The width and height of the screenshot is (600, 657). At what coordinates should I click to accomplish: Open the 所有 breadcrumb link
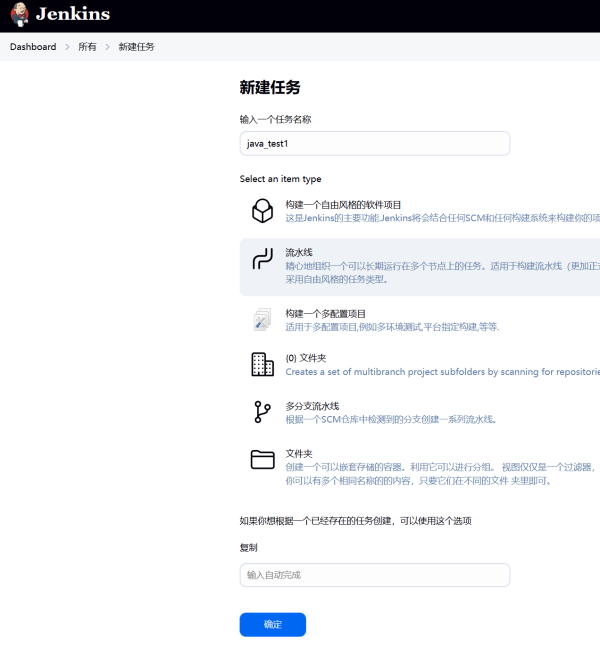tap(87, 47)
